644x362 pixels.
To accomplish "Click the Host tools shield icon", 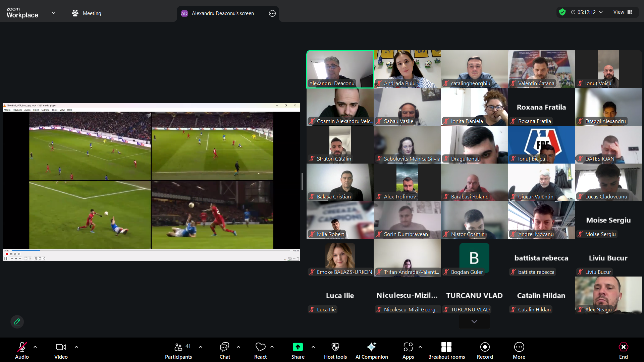I will click(x=335, y=347).
